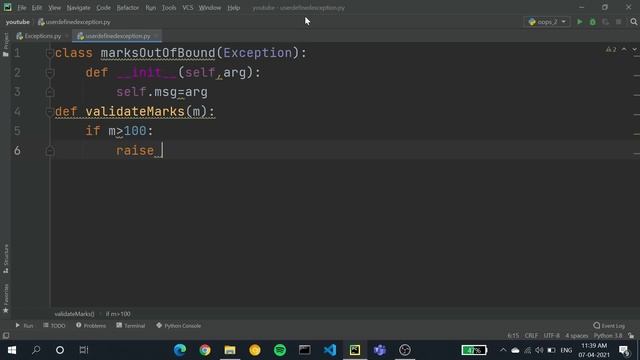Click 'if m>100' editor breadcrumb
640x360 pixels.
(118, 314)
